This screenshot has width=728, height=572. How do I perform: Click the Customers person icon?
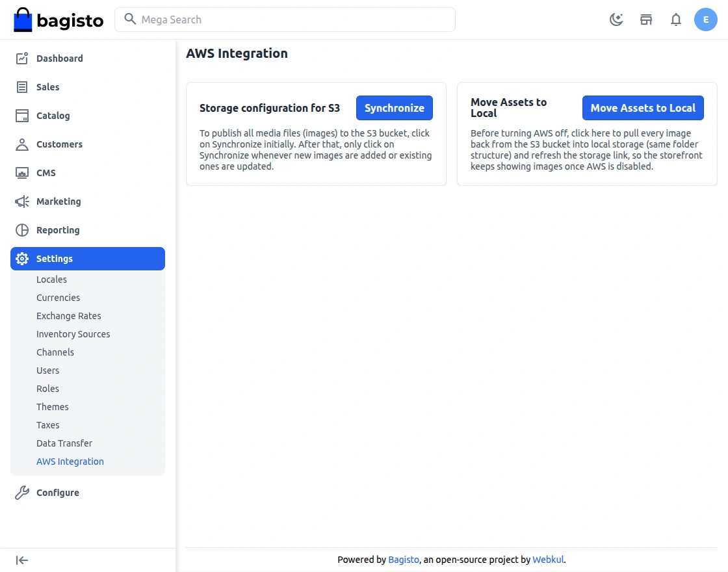click(x=22, y=144)
